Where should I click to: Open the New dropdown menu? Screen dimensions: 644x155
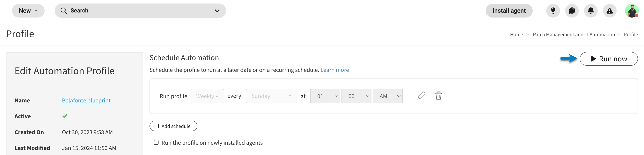pos(28,11)
